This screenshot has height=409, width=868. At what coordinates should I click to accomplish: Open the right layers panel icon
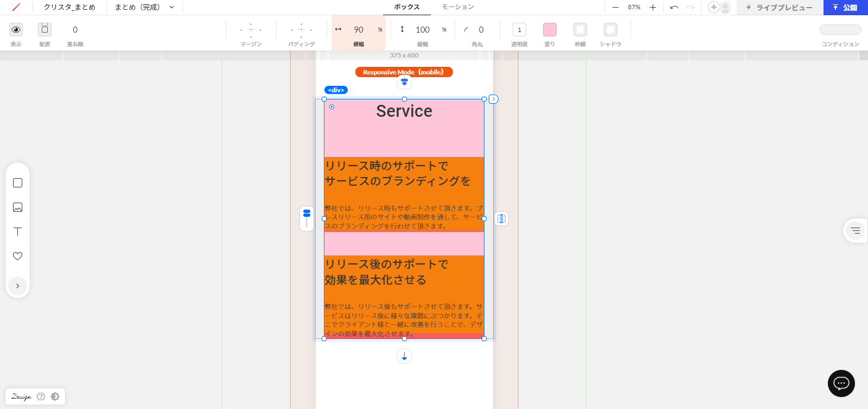[856, 230]
